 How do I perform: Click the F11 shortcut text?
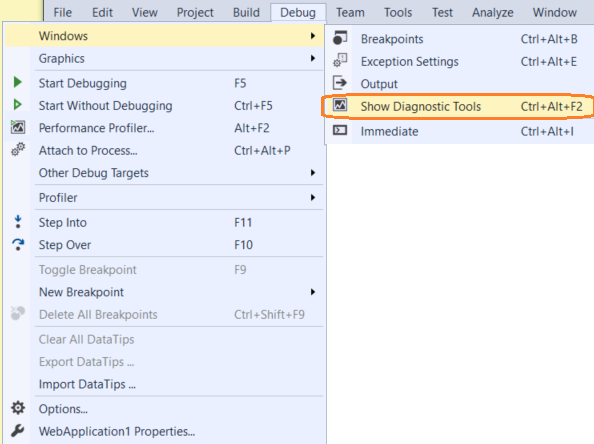click(x=243, y=222)
